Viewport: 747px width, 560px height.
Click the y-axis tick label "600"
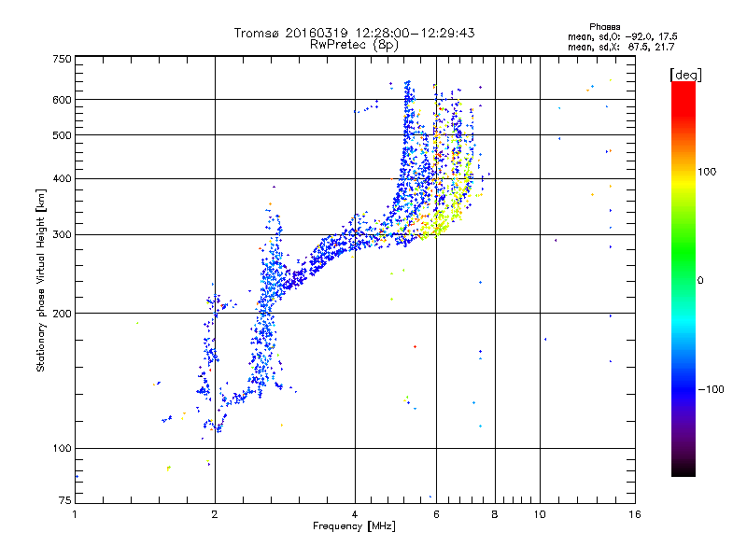(62, 100)
